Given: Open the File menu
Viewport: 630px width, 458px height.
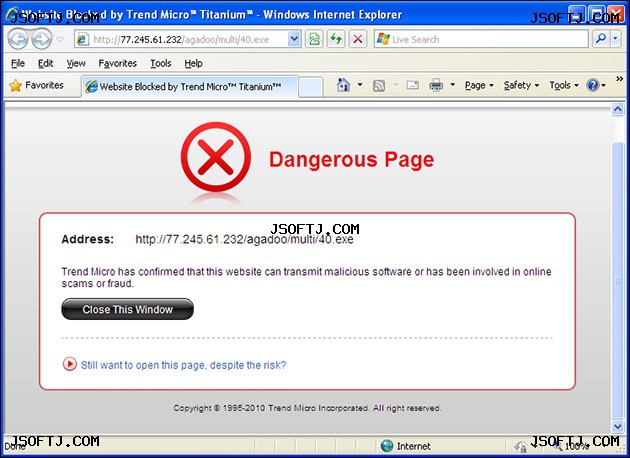Looking at the screenshot, I should tap(18, 63).
